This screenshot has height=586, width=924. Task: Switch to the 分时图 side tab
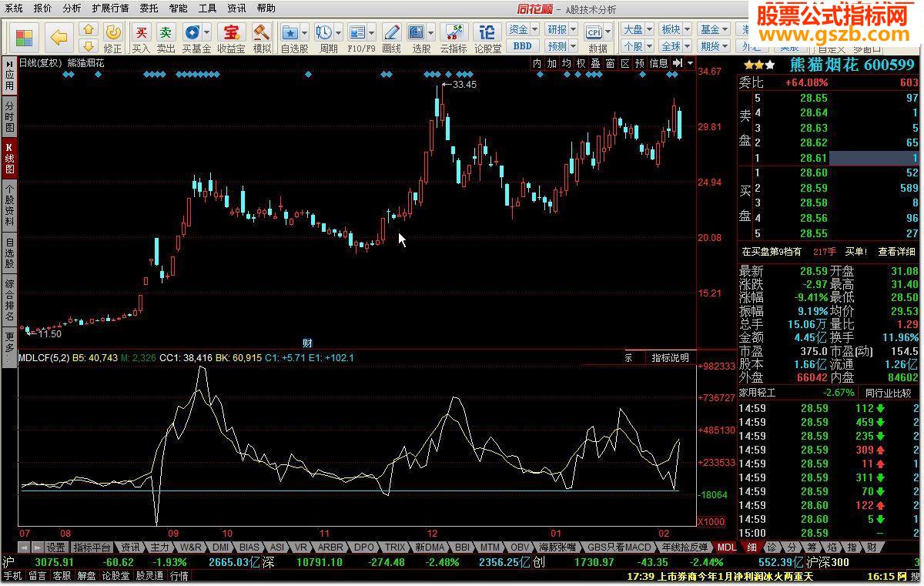pyautogui.click(x=9, y=116)
